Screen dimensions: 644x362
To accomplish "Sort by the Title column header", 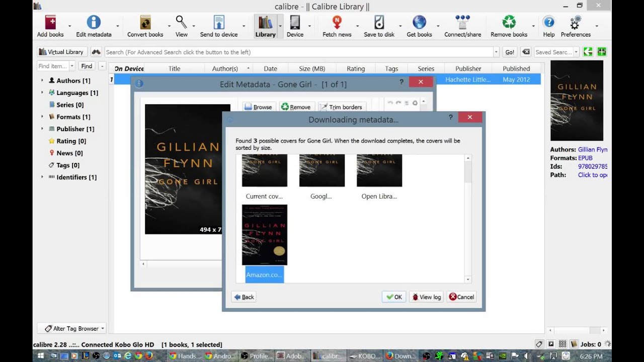I will click(175, 68).
